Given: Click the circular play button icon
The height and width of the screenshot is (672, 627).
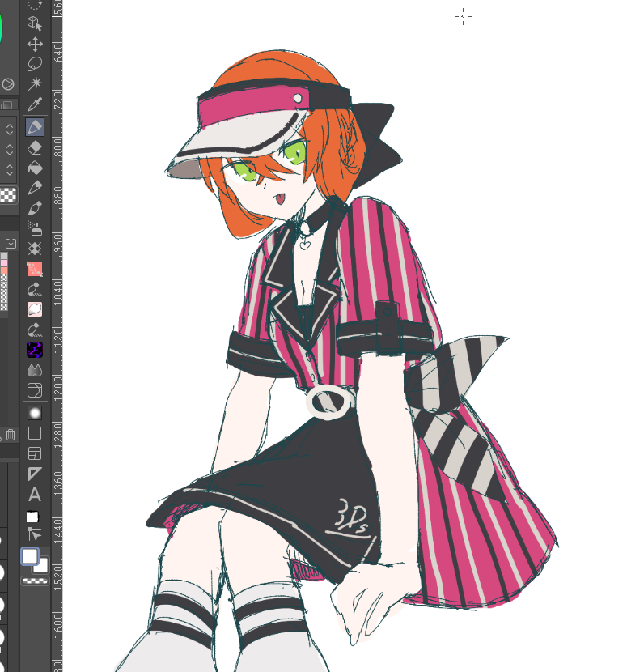Looking at the screenshot, I should (8, 84).
